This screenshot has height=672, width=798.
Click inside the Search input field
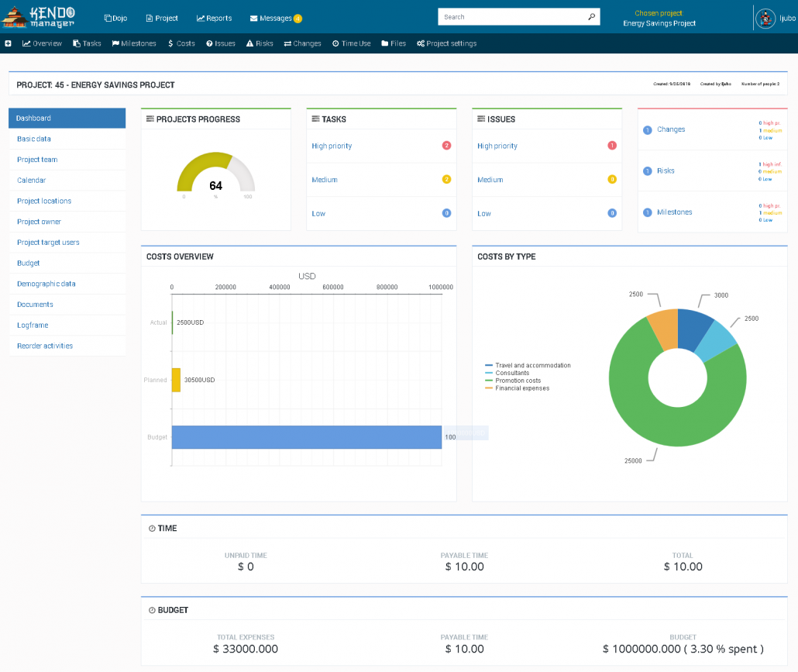click(x=511, y=16)
